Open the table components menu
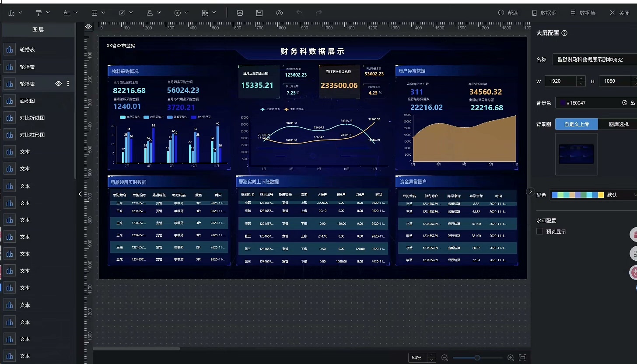Screen dimensions: 637x364 point(98,13)
